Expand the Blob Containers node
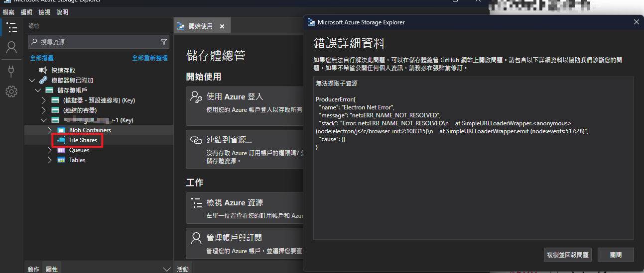This screenshot has width=644, height=273. point(50,130)
